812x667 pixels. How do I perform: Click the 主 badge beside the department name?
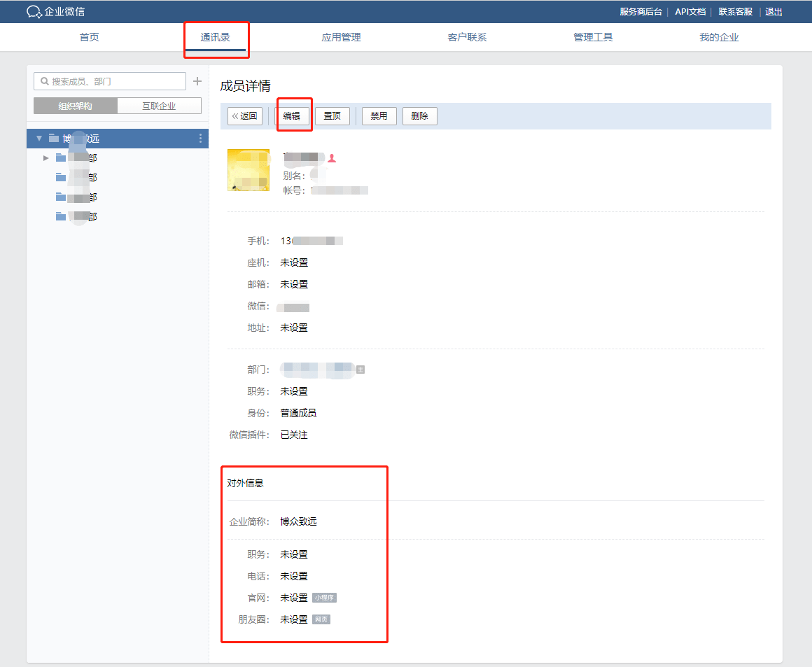coord(360,370)
